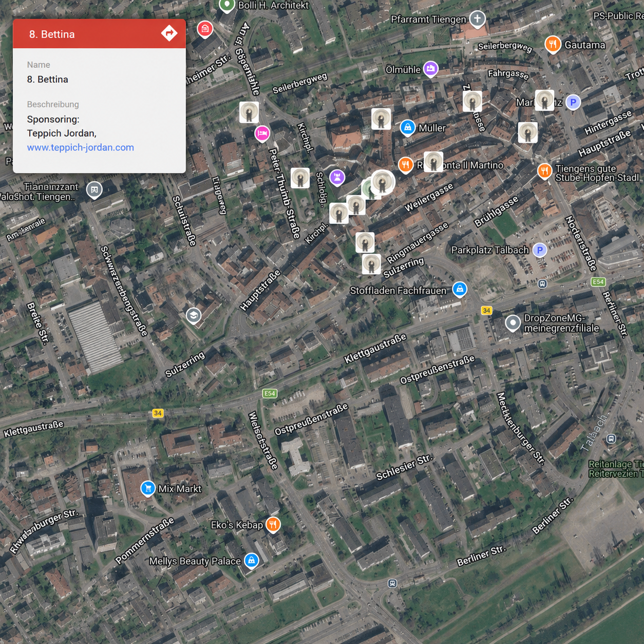This screenshot has width=644, height=644.
Task: Open the teppich-jordan.com sponsor link
Action: coord(81,147)
